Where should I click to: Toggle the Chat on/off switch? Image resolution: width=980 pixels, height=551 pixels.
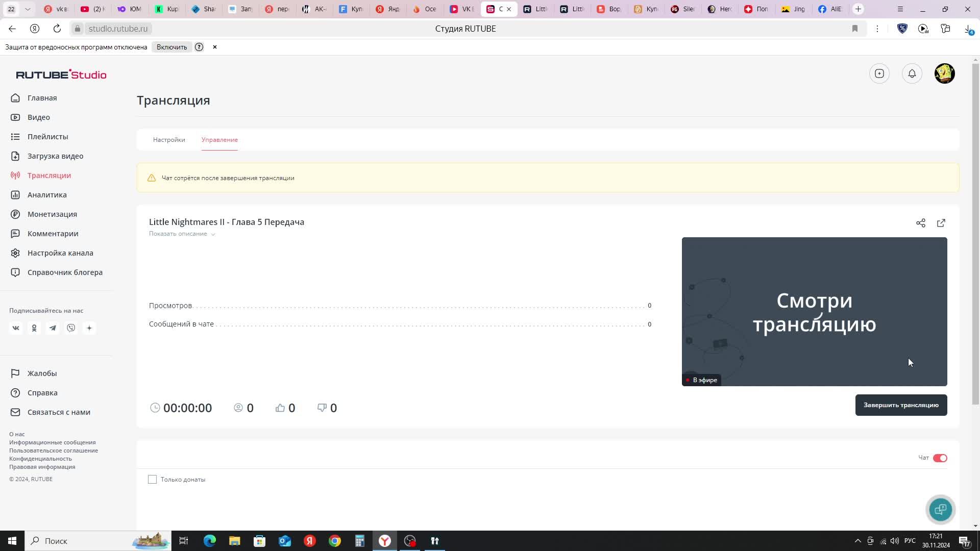tap(940, 458)
